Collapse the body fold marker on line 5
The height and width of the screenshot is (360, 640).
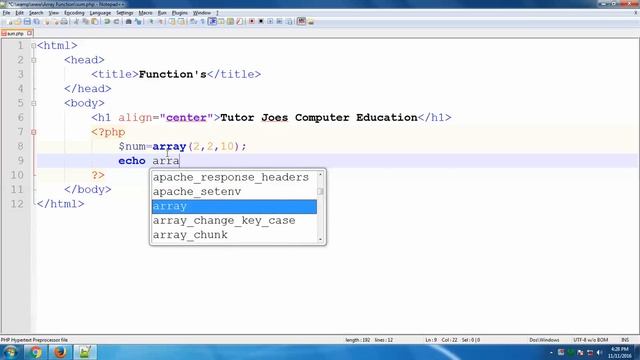pyautogui.click(x=33, y=103)
